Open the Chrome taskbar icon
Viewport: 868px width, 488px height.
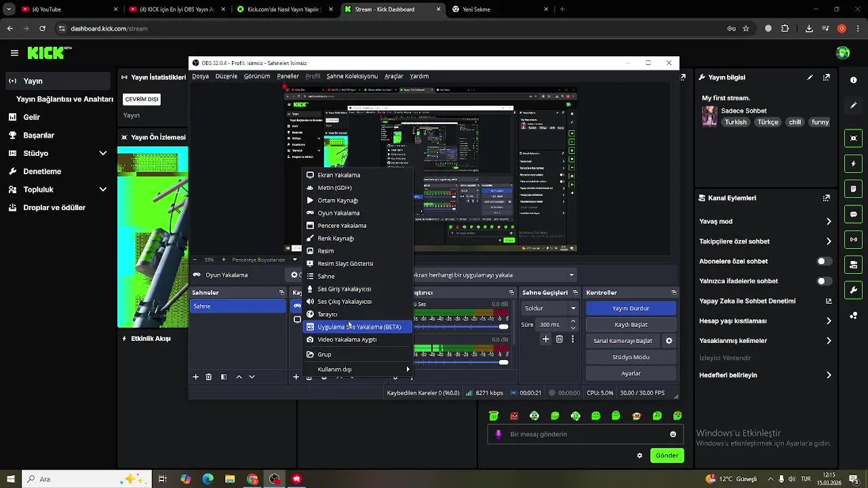pyautogui.click(x=252, y=479)
